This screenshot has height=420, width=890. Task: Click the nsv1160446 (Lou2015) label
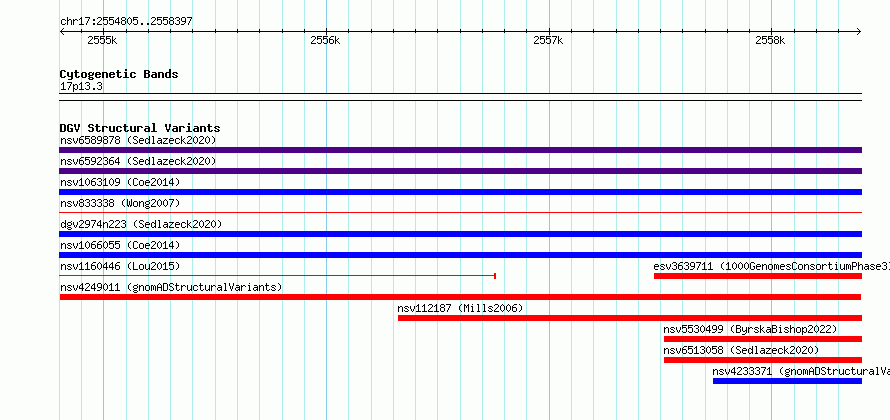tap(120, 266)
